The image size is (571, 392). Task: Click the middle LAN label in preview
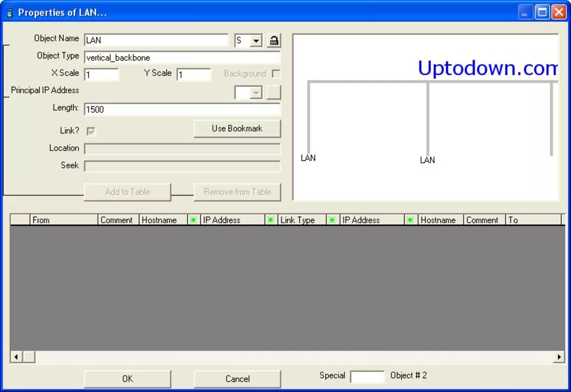427,160
